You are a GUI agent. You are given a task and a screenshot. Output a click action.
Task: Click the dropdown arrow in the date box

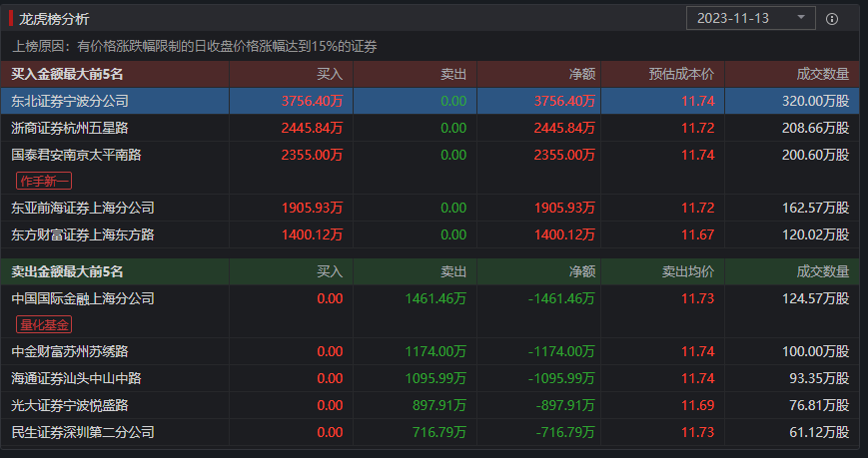(x=801, y=18)
